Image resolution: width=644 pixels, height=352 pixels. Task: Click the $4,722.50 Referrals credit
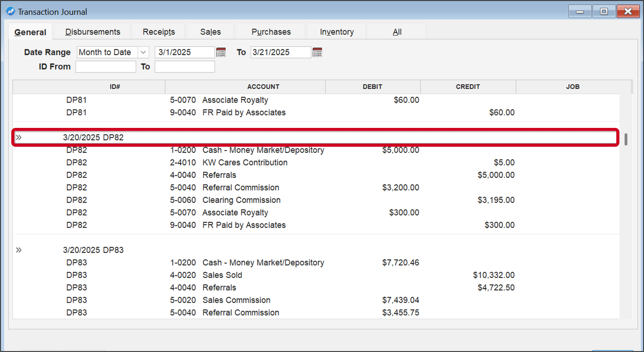click(496, 287)
